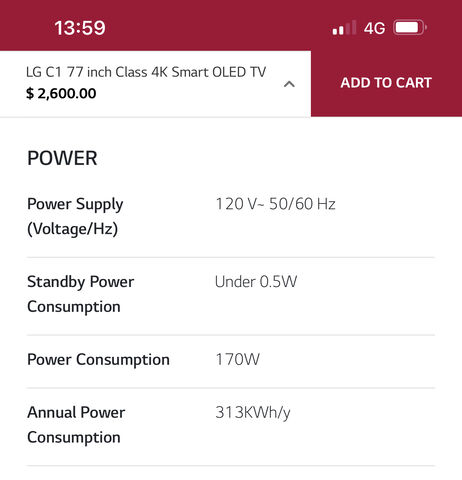Tap the battery icon in status bar
Image resolution: width=462 pixels, height=480 pixels.
[410, 28]
